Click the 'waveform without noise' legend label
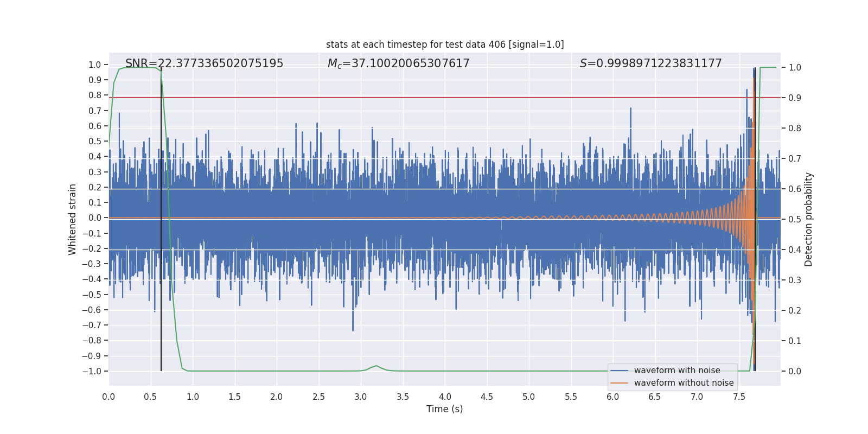 pos(684,383)
